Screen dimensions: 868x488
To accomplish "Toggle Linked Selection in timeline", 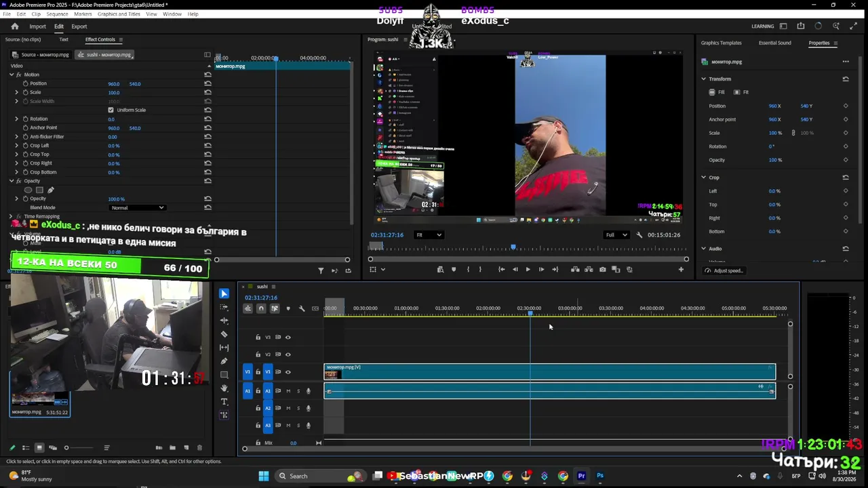I will (275, 308).
